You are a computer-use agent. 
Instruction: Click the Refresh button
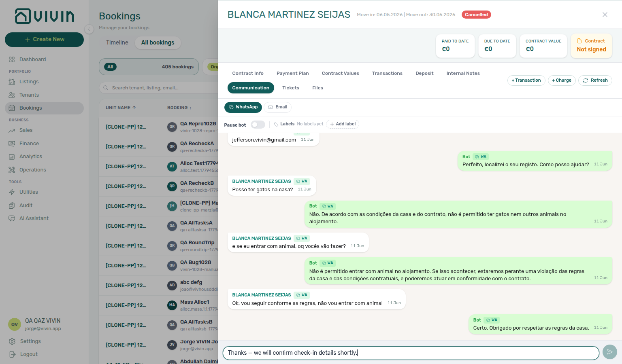[x=595, y=80]
